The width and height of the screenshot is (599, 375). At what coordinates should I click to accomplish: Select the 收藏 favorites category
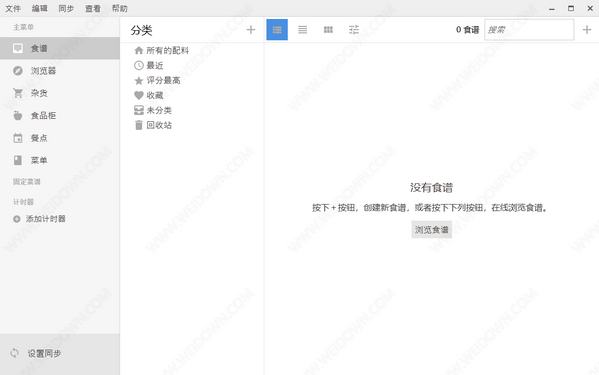click(x=149, y=95)
